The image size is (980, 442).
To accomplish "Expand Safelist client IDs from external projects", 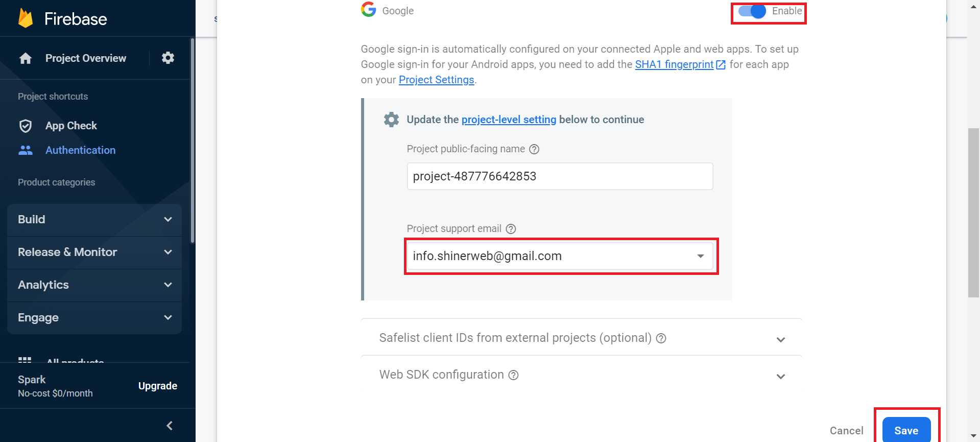I will click(x=780, y=339).
